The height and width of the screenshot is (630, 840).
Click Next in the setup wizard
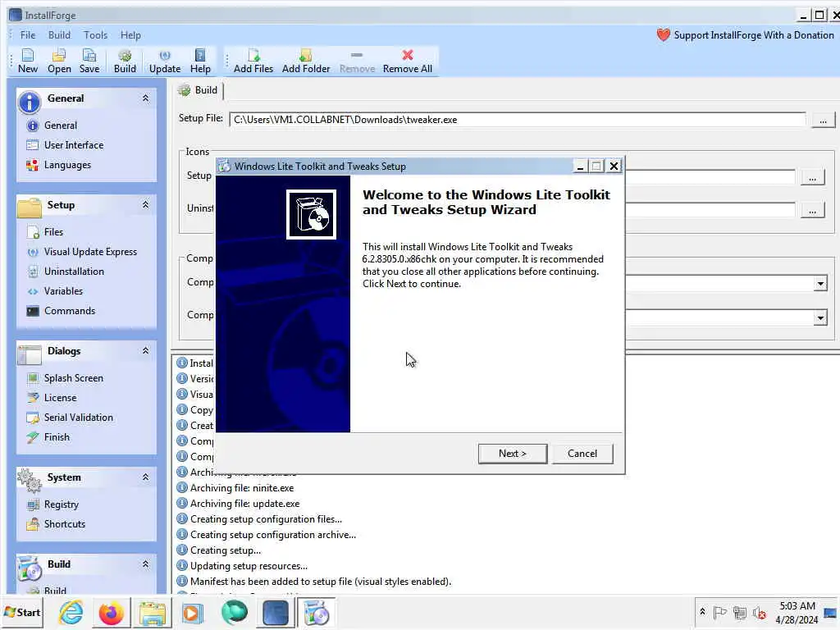click(513, 454)
